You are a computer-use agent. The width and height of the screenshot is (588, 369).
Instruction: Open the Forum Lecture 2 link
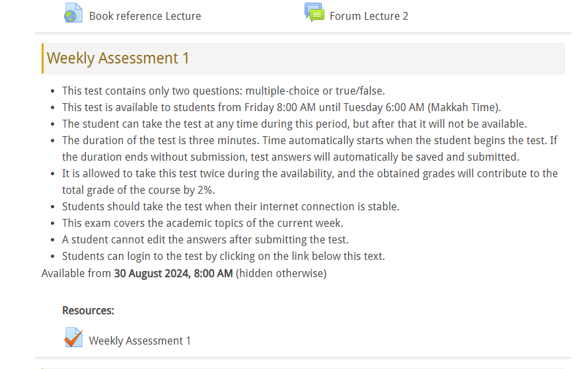tap(369, 16)
